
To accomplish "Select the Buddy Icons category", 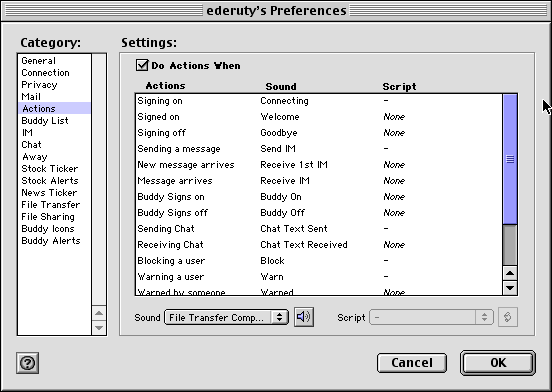I will click(x=54, y=228).
